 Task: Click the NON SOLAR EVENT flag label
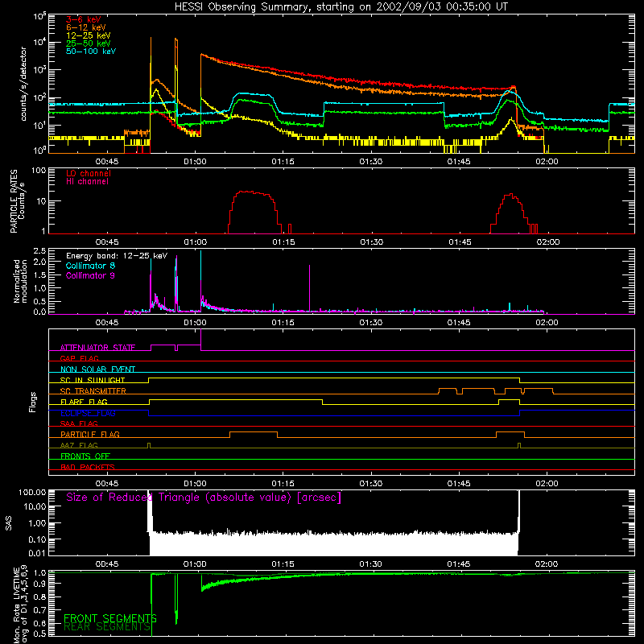click(97, 369)
